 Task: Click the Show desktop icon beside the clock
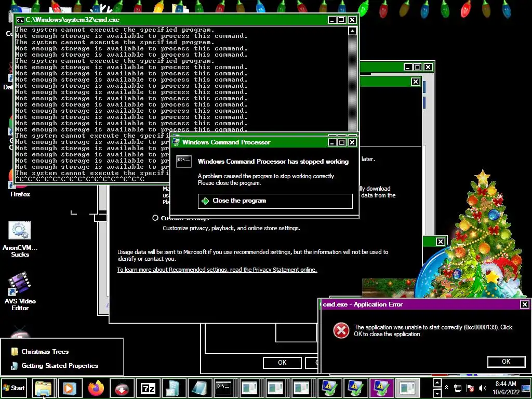[526, 388]
